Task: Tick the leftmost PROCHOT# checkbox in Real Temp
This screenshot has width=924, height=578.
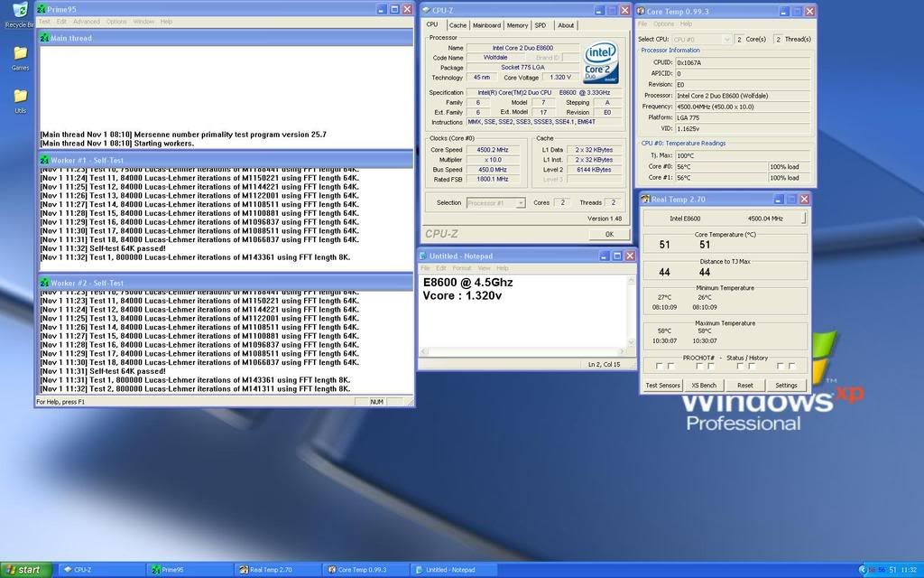Action: [x=659, y=367]
